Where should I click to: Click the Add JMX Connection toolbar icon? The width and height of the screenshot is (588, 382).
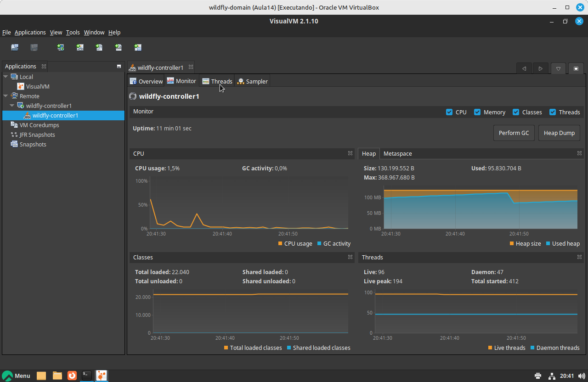(80, 47)
